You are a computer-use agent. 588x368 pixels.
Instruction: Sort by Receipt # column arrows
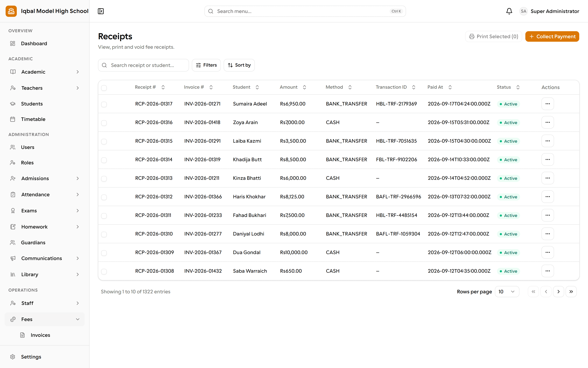(x=163, y=87)
